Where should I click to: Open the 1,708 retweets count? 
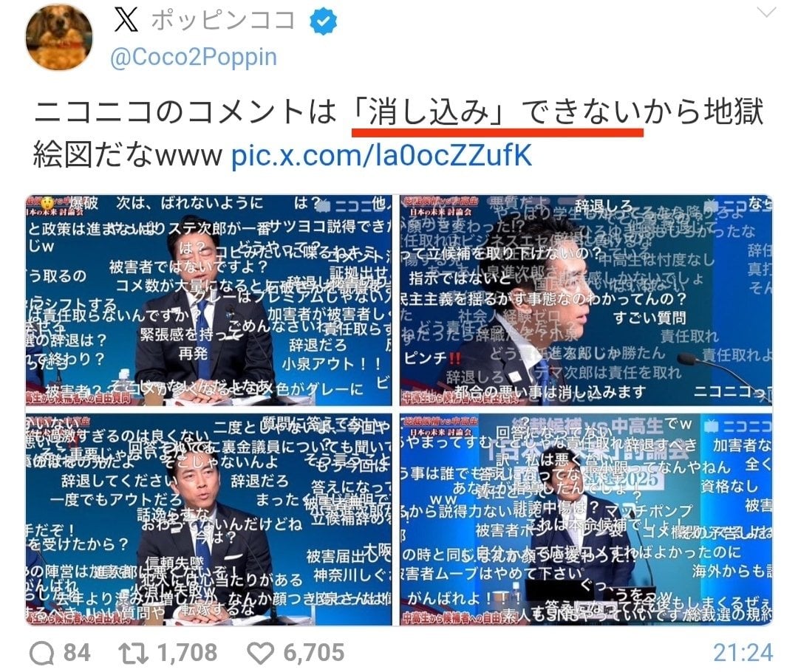[x=187, y=653]
